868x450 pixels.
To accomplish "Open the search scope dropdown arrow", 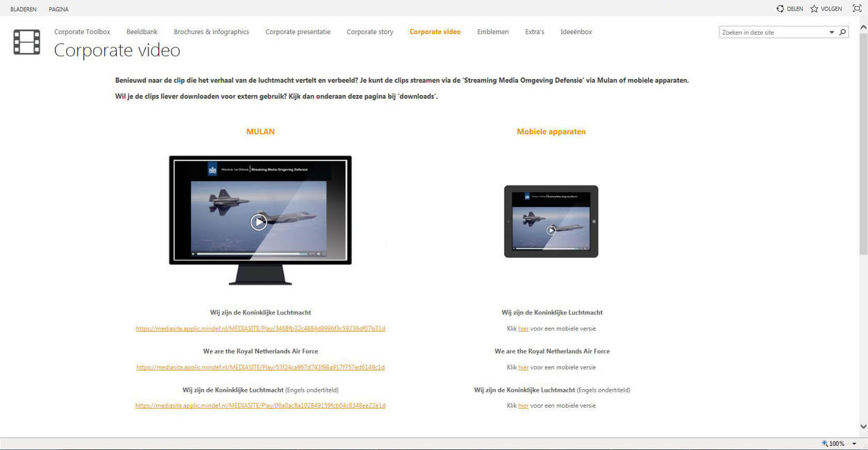I will click(832, 33).
